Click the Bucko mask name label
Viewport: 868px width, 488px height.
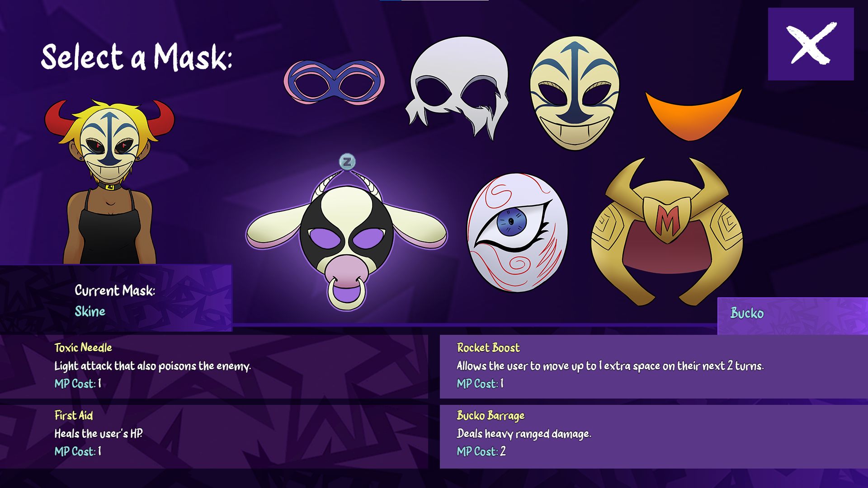[747, 313]
